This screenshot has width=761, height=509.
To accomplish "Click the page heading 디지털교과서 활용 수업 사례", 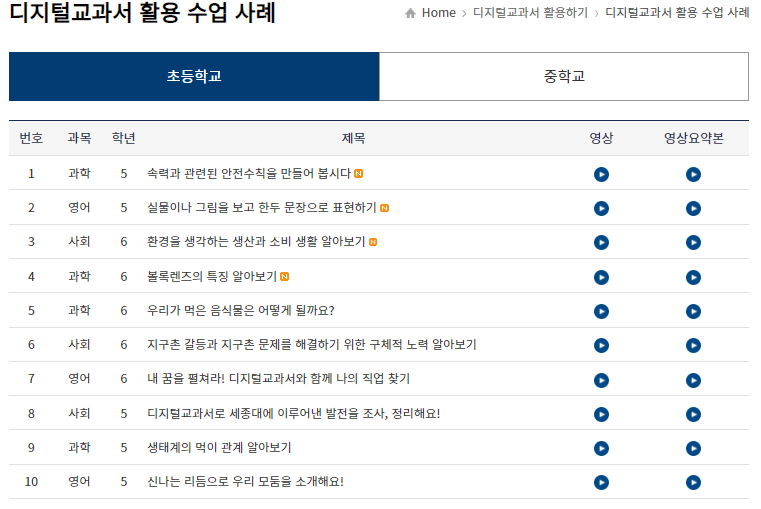I will click(143, 12).
